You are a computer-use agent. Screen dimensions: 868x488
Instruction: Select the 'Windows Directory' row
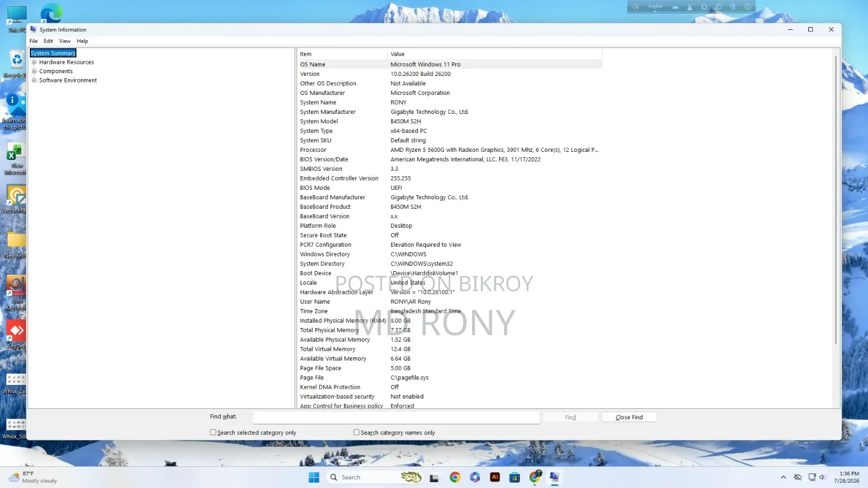coord(450,254)
